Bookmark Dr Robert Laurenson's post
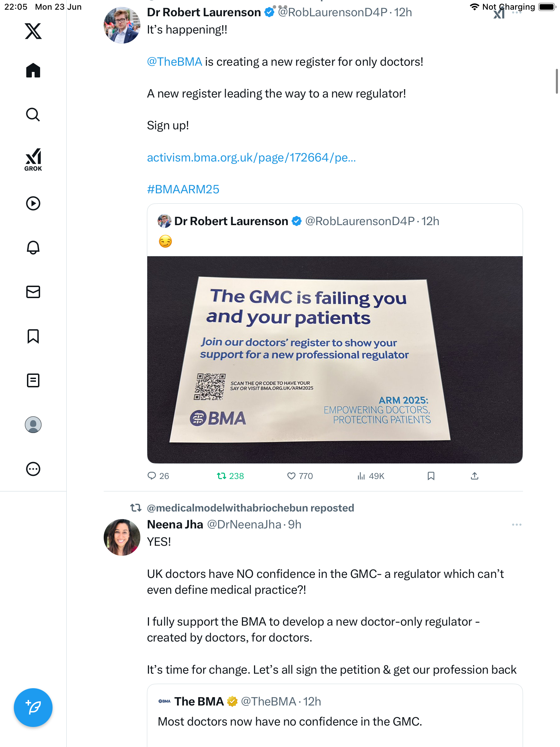 point(431,476)
